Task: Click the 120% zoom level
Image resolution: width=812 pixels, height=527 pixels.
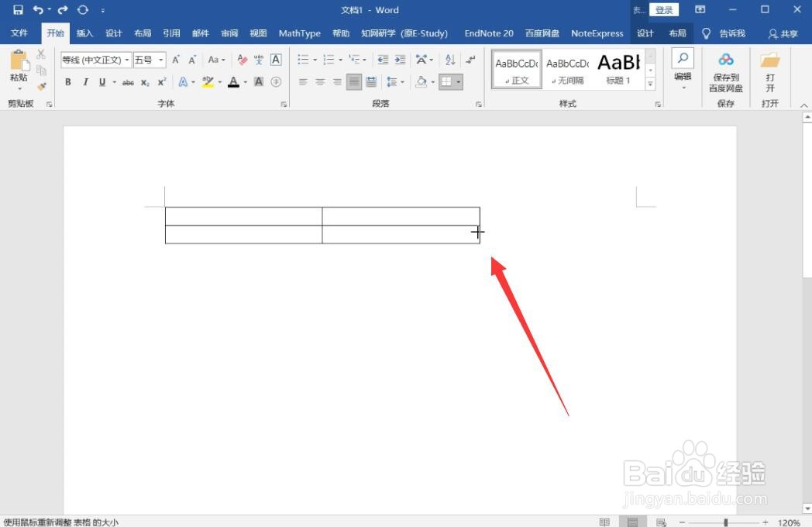Action: point(789,522)
